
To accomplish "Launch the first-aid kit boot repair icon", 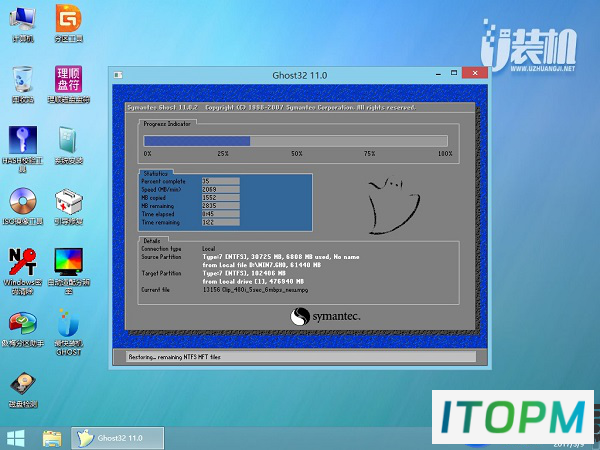I will [68, 206].
